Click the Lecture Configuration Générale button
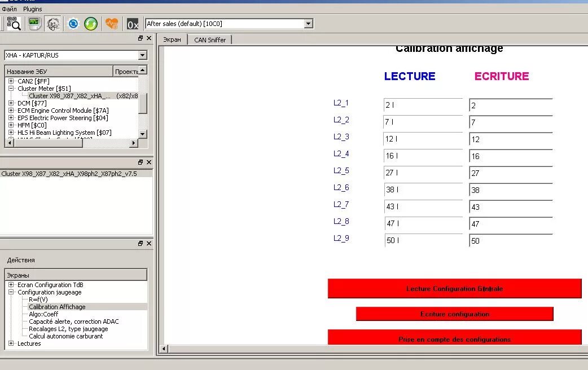The width and height of the screenshot is (588, 370). point(454,289)
